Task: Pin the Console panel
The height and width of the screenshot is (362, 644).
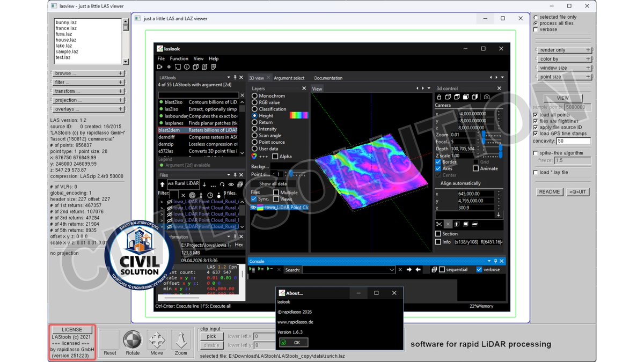Action: tap(496, 261)
